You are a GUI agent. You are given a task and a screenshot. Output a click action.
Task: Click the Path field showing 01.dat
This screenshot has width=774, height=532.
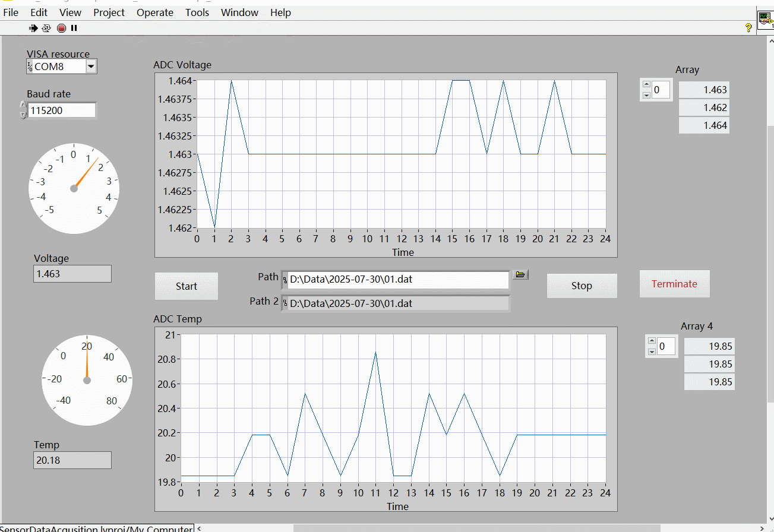point(397,280)
